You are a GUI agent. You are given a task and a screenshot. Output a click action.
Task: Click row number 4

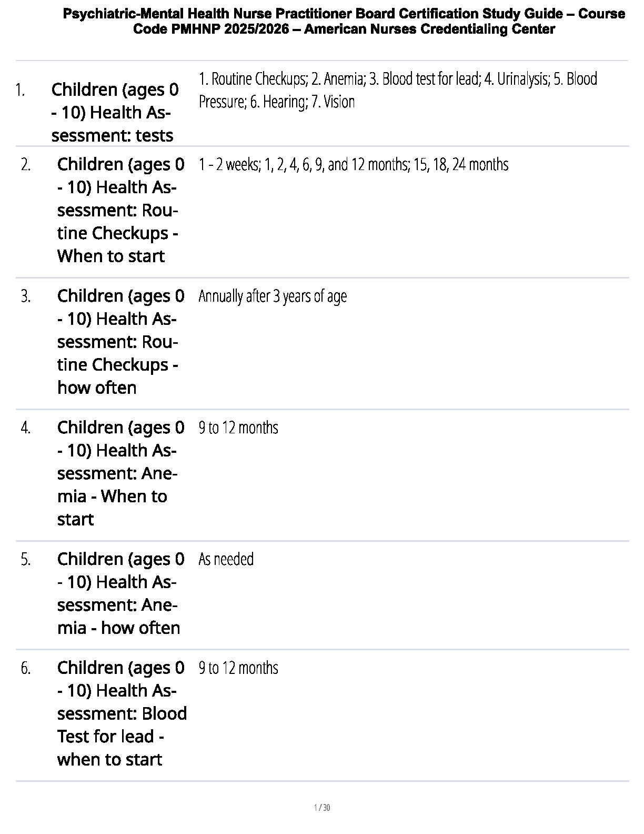click(26, 428)
